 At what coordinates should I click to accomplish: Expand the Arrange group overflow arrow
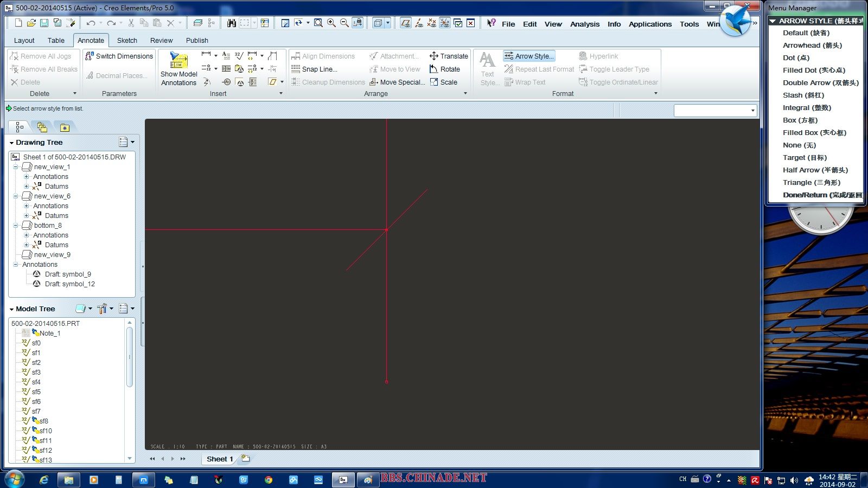click(x=465, y=93)
